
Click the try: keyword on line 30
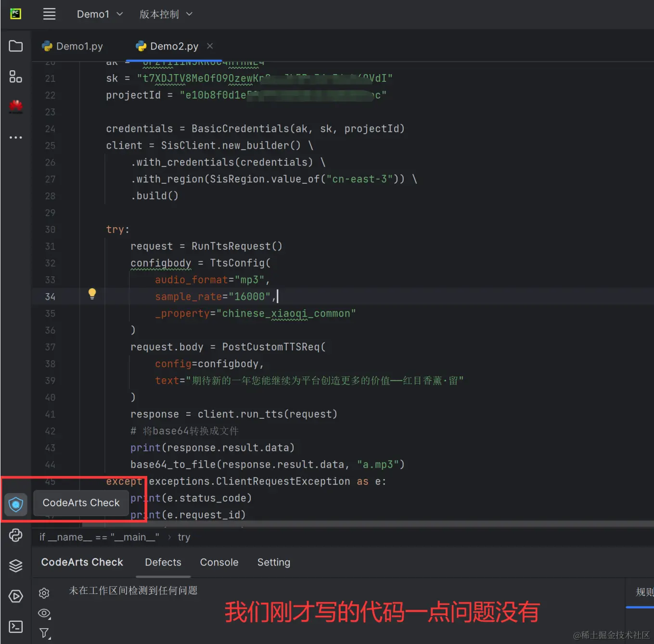click(x=117, y=230)
